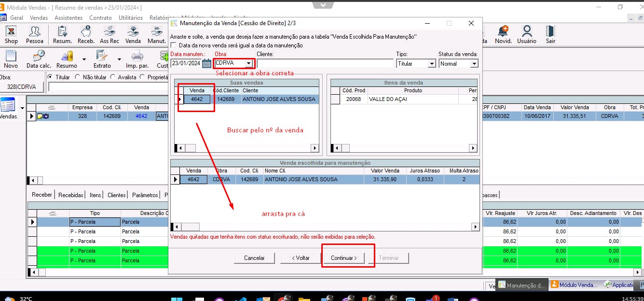Click the Cliente input field
The width and height of the screenshot is (644, 301).
(x=325, y=63)
